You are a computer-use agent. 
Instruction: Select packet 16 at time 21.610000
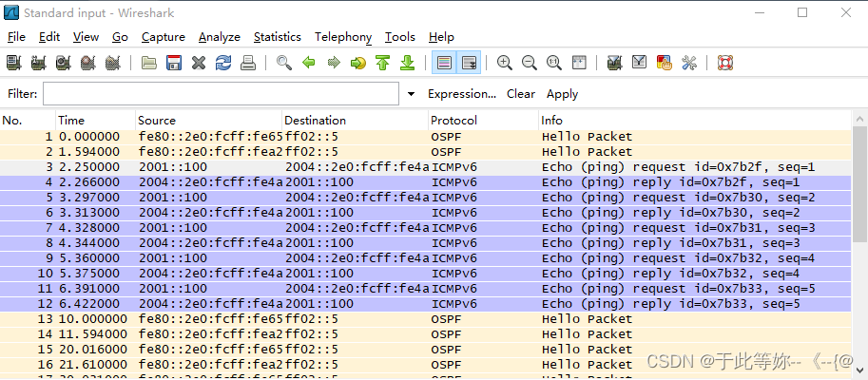pos(425,365)
